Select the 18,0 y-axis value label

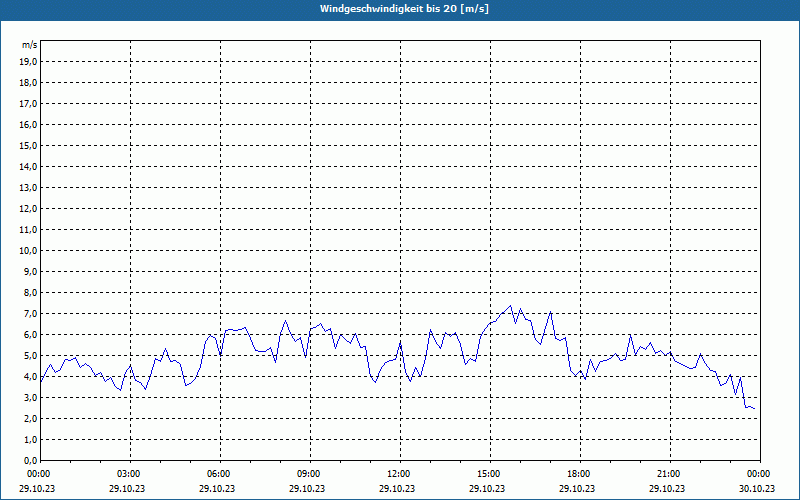[x=29, y=83]
